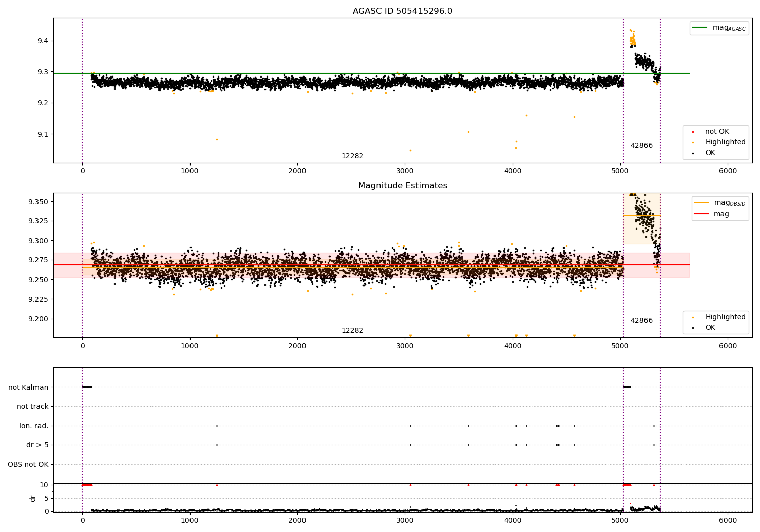Click the '9.1' y-axis tick in top plot

(43, 135)
